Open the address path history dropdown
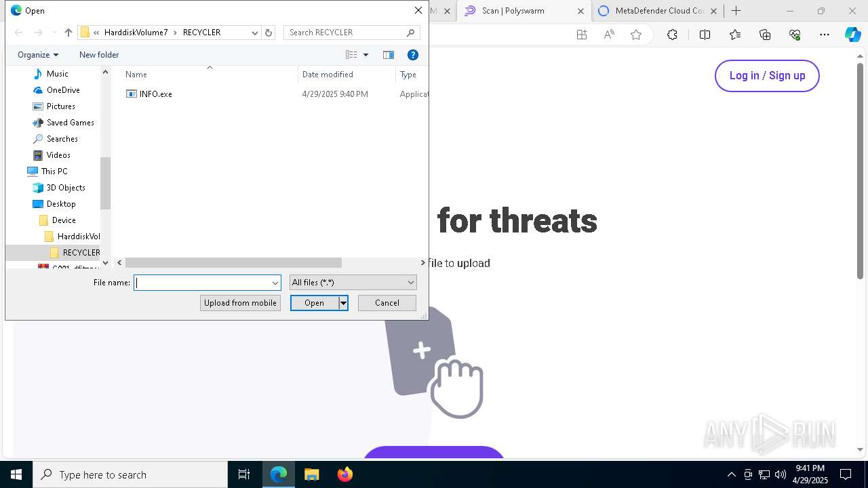 coord(255,33)
